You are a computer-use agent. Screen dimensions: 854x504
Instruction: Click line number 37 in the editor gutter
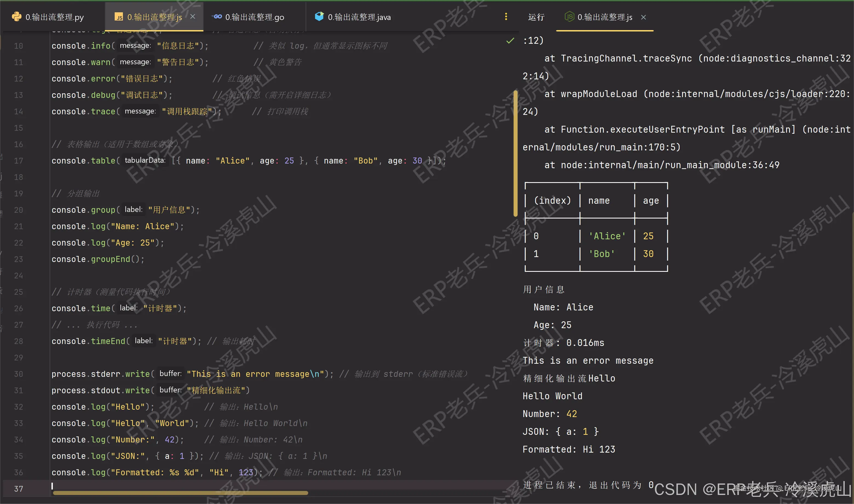coord(18,489)
